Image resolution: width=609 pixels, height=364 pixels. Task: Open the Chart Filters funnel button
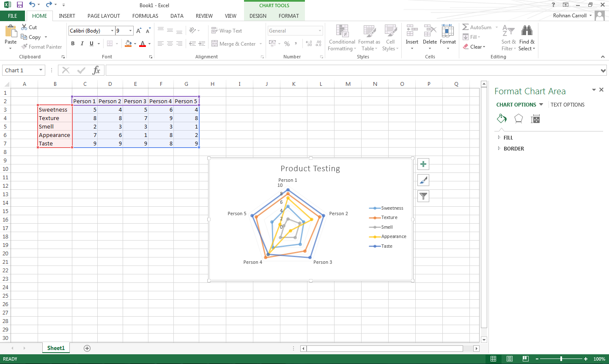(423, 196)
